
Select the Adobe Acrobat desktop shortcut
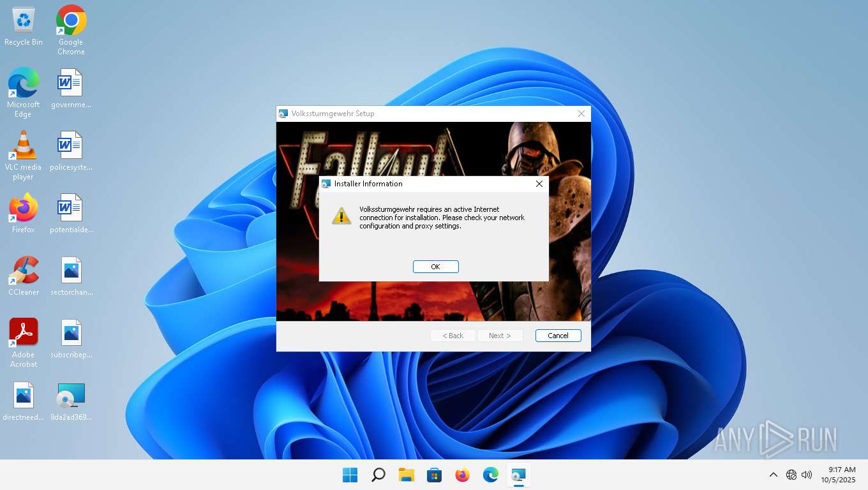(x=24, y=343)
